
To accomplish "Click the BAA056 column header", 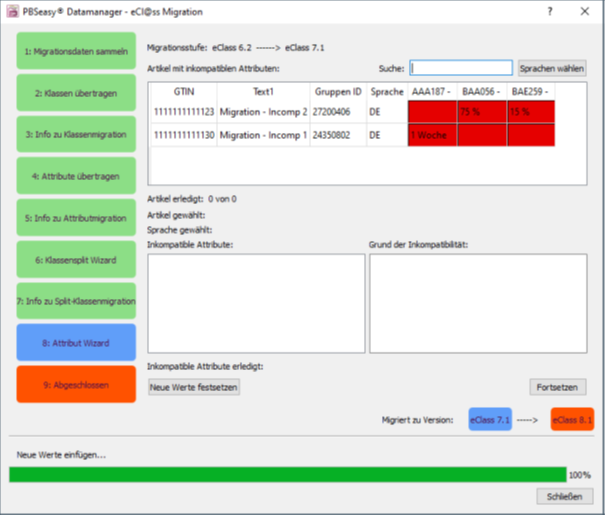I will (482, 92).
